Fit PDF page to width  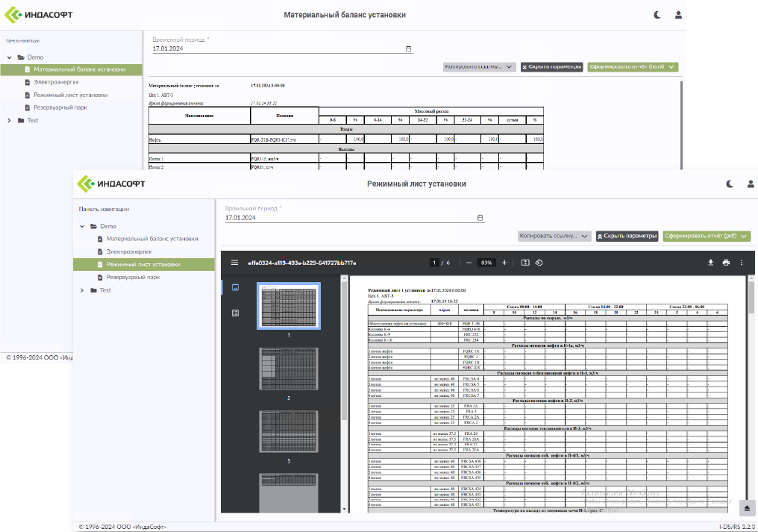coord(525,263)
